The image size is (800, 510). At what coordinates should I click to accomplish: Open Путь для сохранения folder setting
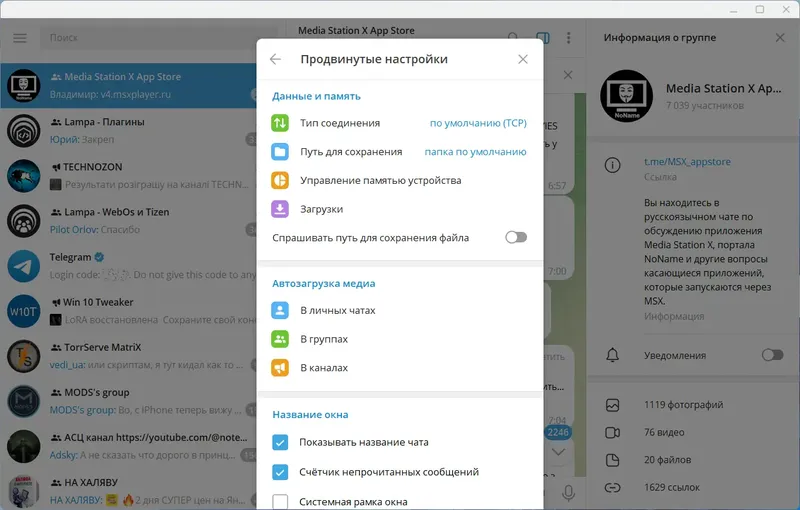pyautogui.click(x=400, y=151)
